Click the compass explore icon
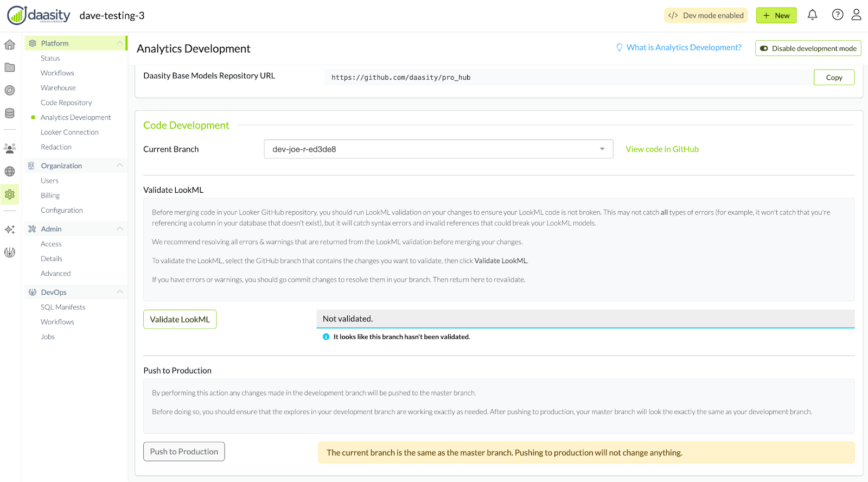Image resolution: width=868 pixels, height=482 pixels. coord(10,90)
